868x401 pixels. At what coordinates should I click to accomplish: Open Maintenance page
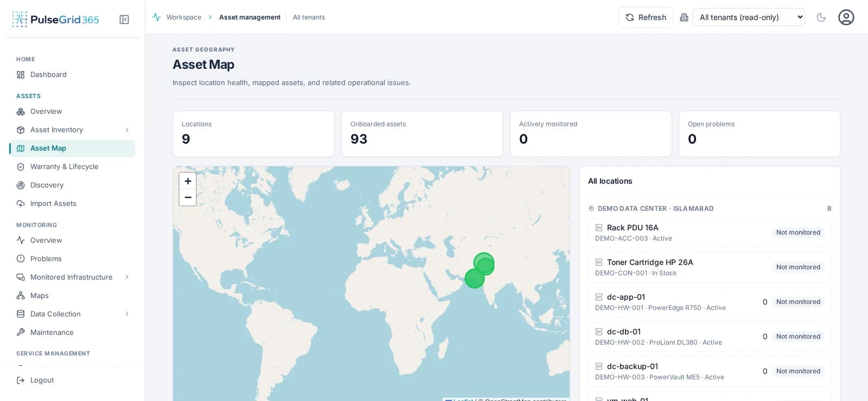72,333
